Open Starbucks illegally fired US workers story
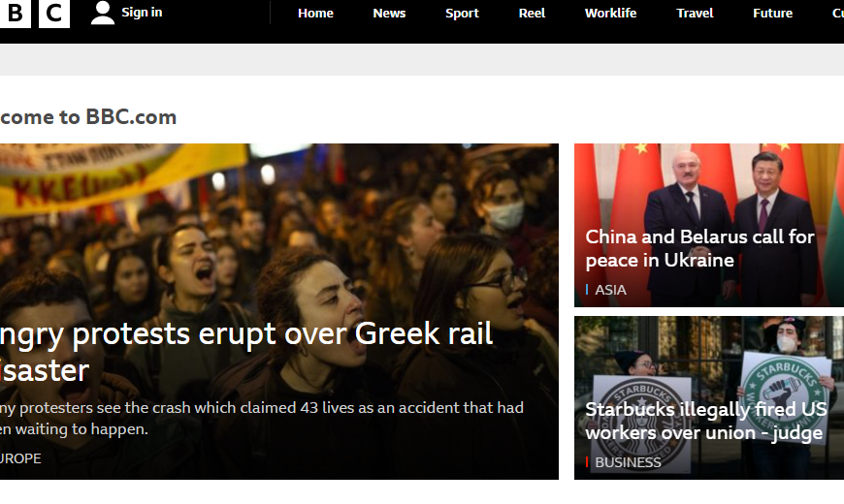This screenshot has height=504, width=844. pyautogui.click(x=705, y=422)
